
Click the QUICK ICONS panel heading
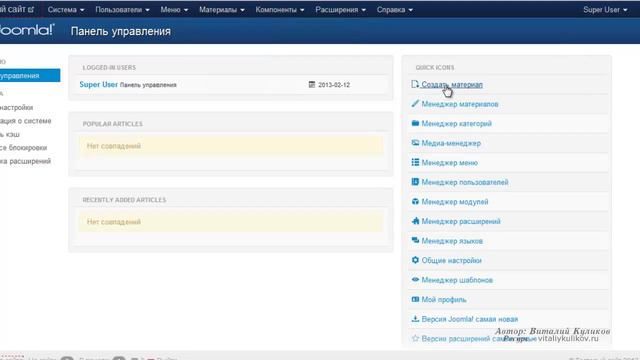435,67
